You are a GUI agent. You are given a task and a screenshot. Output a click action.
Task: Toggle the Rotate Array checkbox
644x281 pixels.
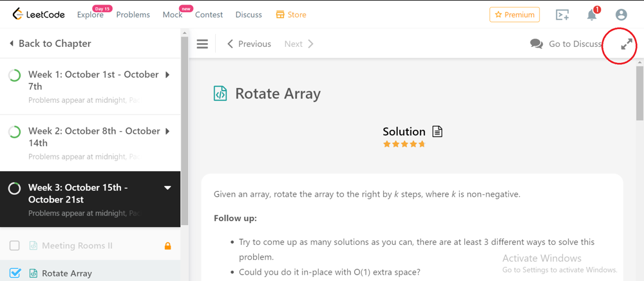pyautogui.click(x=14, y=273)
